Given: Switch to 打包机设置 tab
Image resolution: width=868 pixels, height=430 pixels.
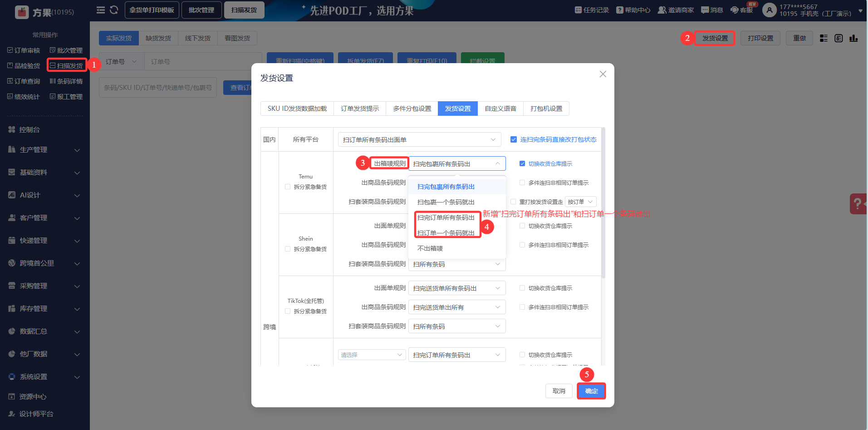Looking at the screenshot, I should tap(546, 109).
